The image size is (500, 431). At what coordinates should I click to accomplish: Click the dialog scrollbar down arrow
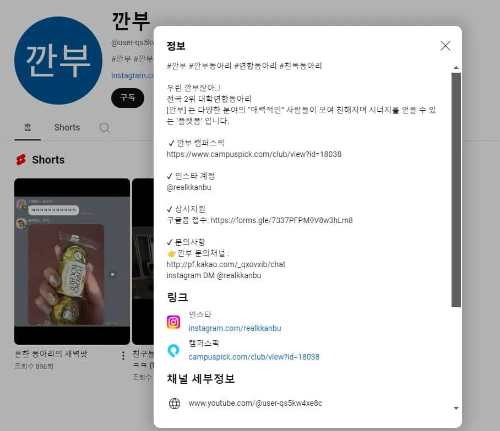(456, 408)
